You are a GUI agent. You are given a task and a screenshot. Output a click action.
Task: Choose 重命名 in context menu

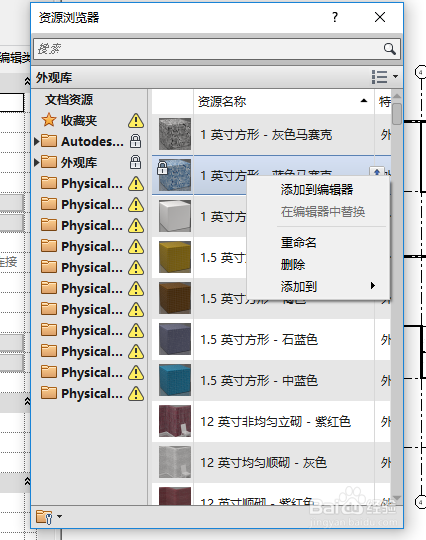[299, 243]
